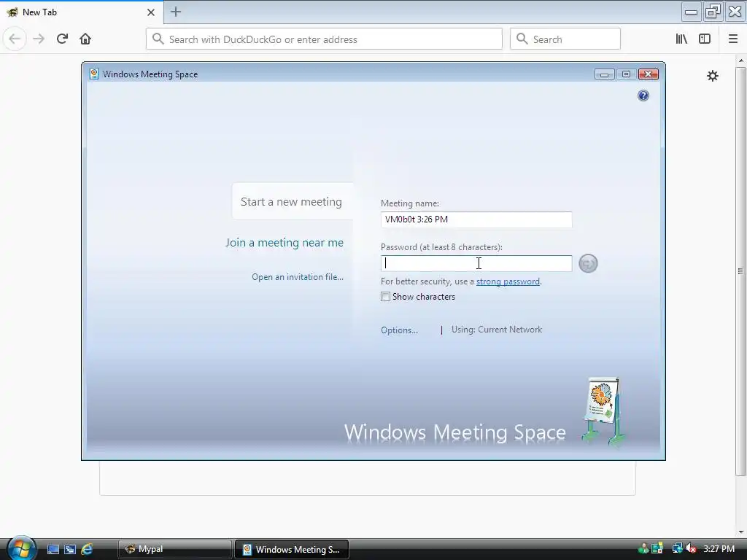This screenshot has height=560, width=747.
Task: Click the Windows Meeting Space title bar icon
Action: click(x=94, y=74)
